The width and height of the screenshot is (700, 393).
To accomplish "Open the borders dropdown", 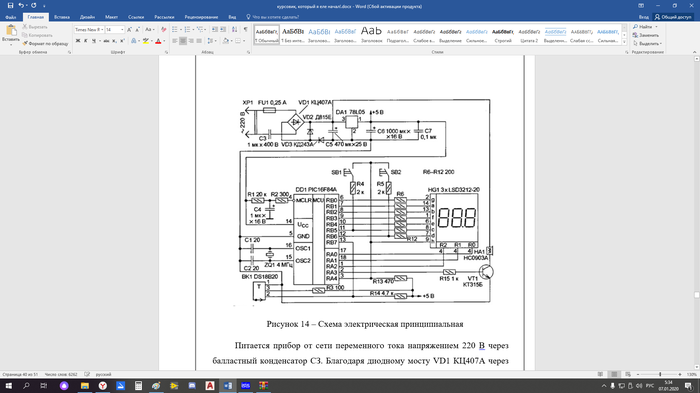I will pyautogui.click(x=243, y=41).
